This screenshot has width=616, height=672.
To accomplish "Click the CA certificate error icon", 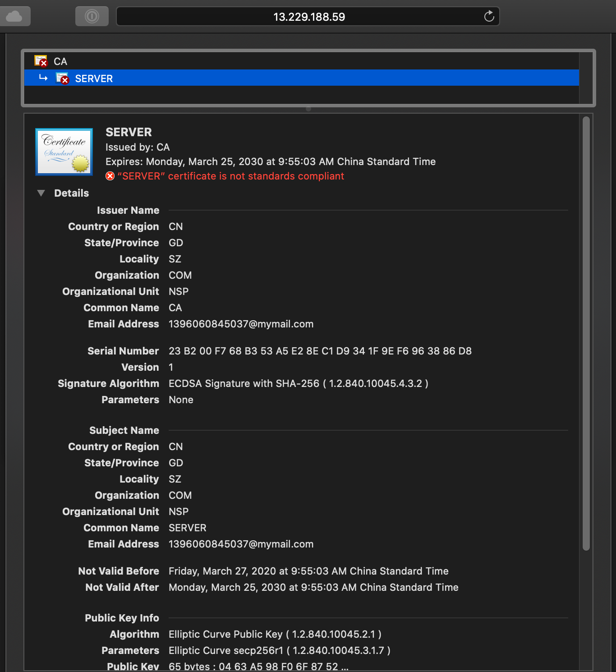I will 41,61.
